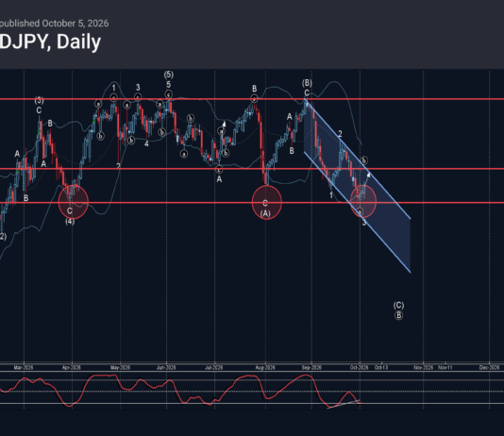Click the 'DJPY, Daily' chart title
The height and width of the screenshot is (436, 504).
[x=50, y=42]
